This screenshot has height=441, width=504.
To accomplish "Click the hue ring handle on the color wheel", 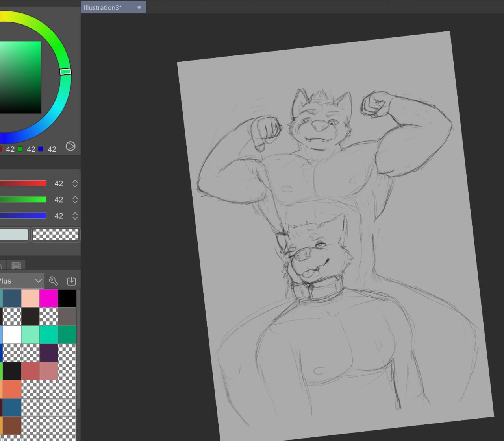I will 65,72.
